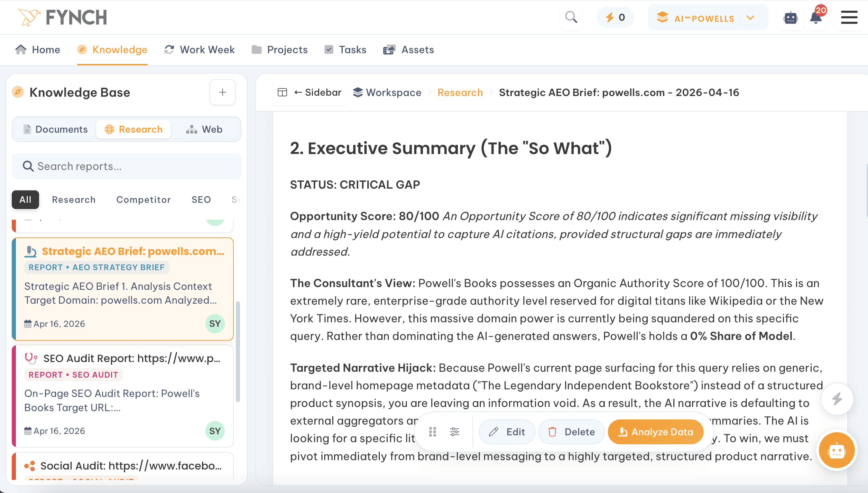Open the floating chatbot assistant button
Screen dimensions: 868x493
(837, 450)
